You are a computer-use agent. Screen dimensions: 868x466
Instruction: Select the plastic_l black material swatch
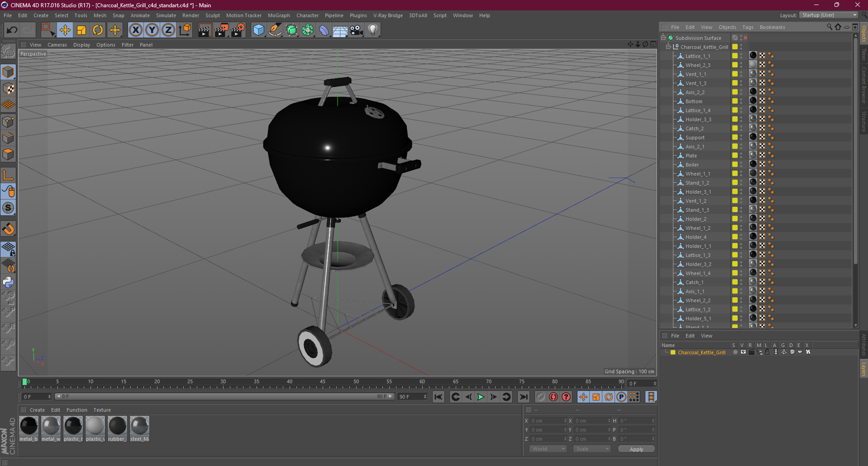pyautogui.click(x=73, y=428)
